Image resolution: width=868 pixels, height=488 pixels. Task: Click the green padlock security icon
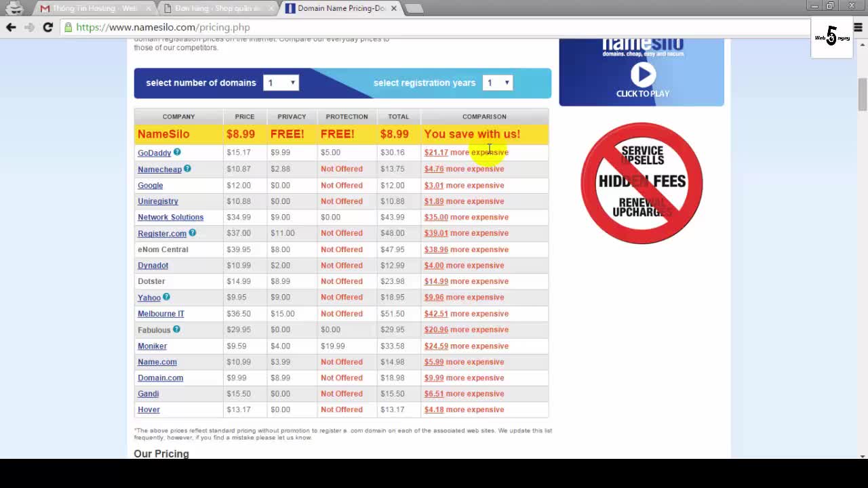(68, 27)
